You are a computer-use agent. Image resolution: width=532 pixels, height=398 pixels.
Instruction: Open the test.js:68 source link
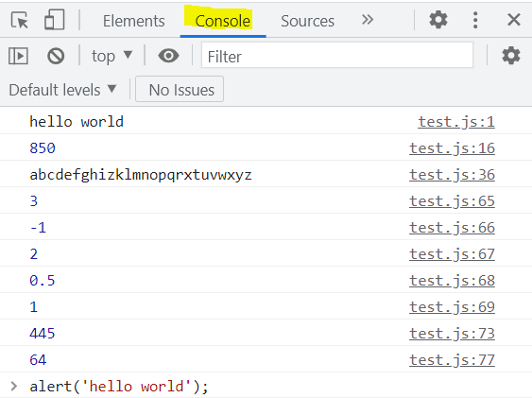pos(452,281)
